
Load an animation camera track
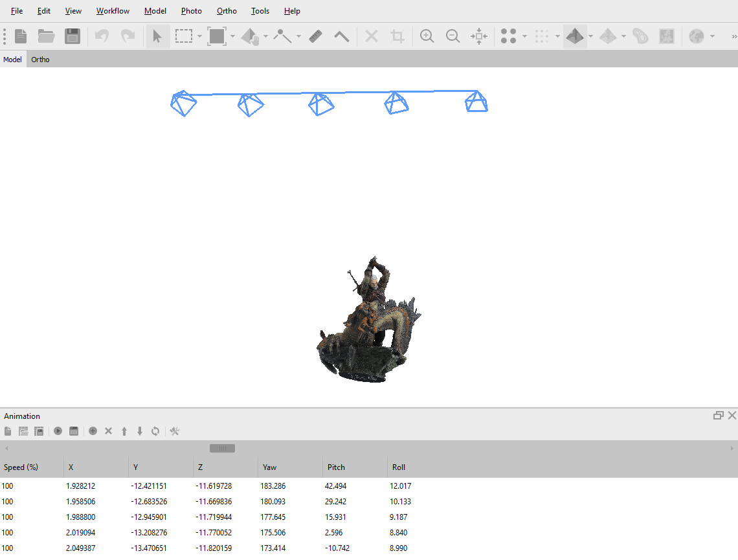pos(23,431)
